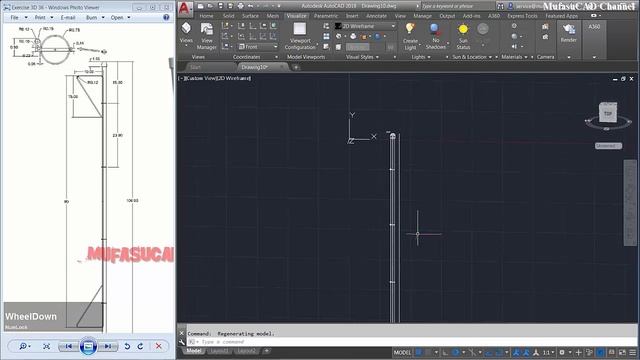640x360 pixels.
Task: Toggle polar tracking on status bar
Action: click(x=456, y=352)
